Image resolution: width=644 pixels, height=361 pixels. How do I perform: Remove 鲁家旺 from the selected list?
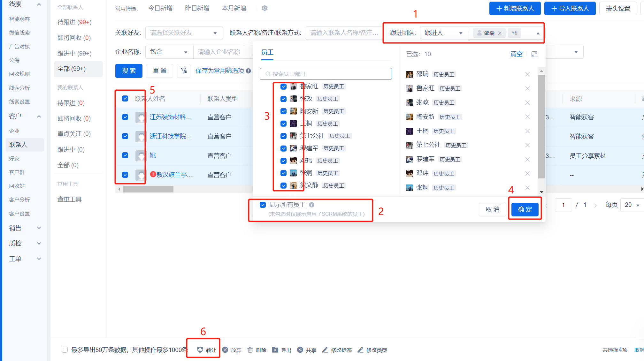(x=527, y=88)
